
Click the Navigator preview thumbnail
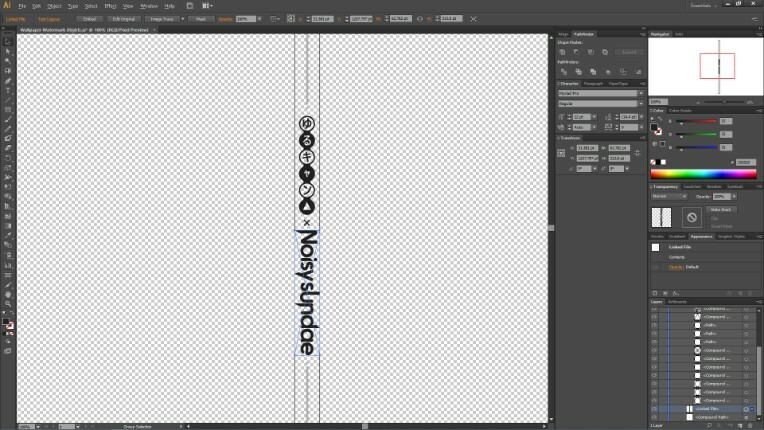coord(706,67)
